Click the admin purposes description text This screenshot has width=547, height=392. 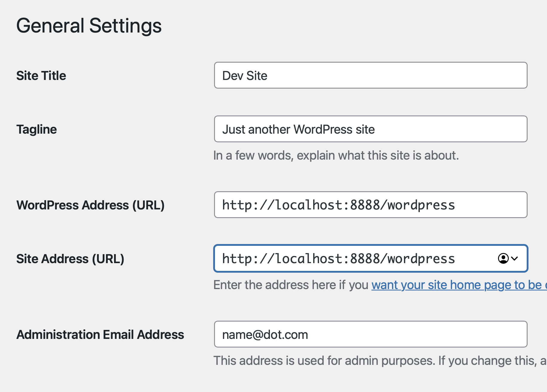(x=379, y=361)
